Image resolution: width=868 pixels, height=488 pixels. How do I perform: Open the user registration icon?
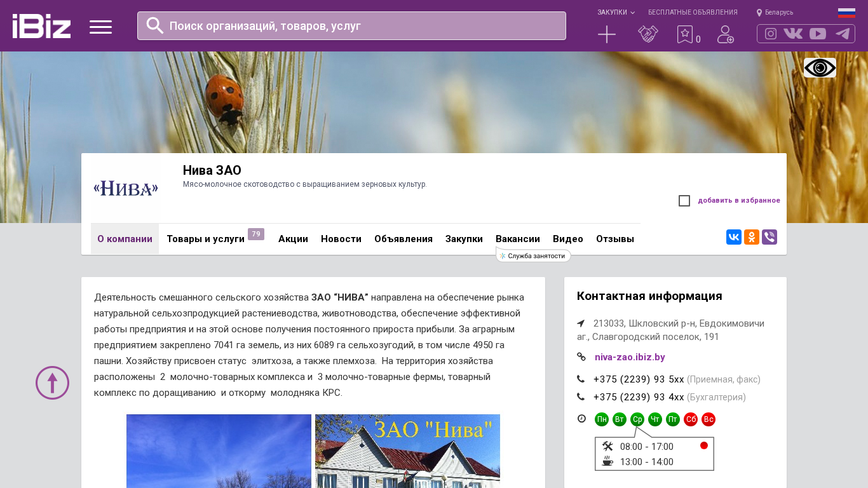click(x=726, y=34)
